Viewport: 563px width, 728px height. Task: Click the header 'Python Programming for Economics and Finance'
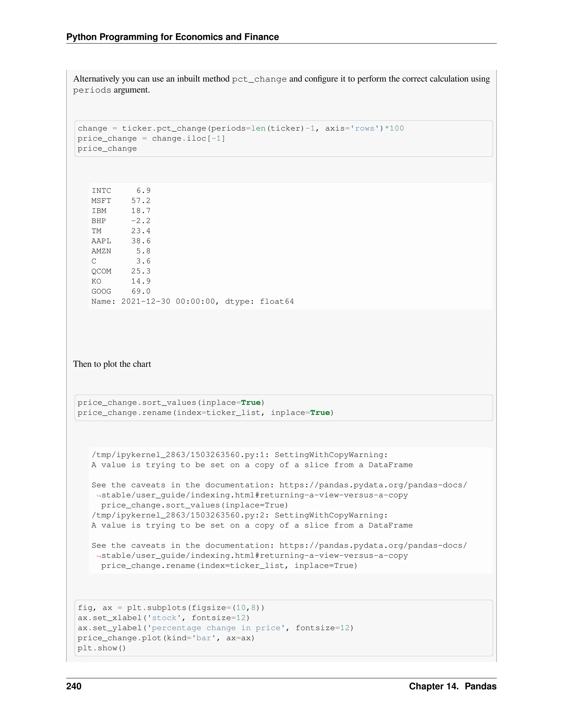click(172, 37)
